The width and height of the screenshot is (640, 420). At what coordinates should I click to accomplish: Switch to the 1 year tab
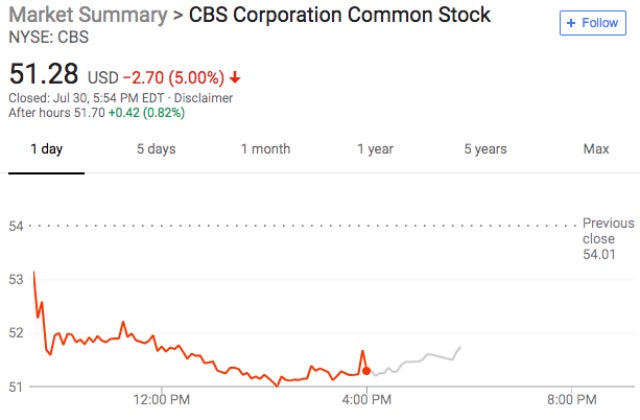click(375, 149)
